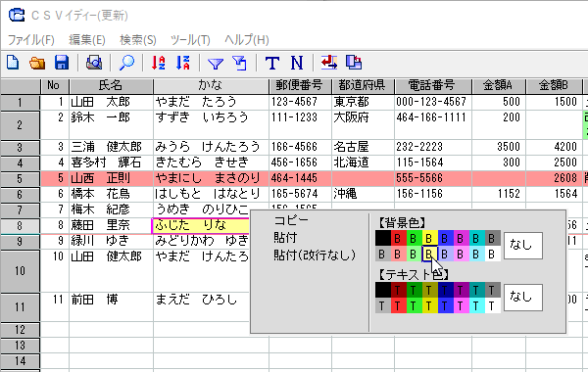Click なし button for background color
Screen dimensions: 588x372
pyautogui.click(x=522, y=246)
